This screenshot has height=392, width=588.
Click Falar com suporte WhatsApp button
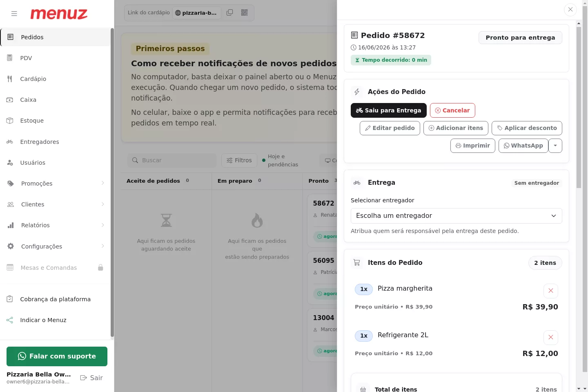click(x=57, y=356)
